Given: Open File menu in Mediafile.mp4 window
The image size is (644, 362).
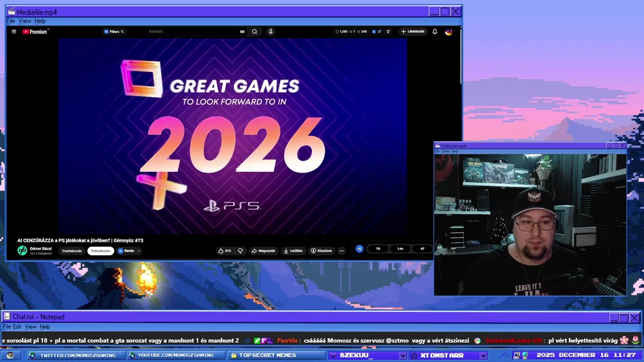Looking at the screenshot, I should point(11,21).
